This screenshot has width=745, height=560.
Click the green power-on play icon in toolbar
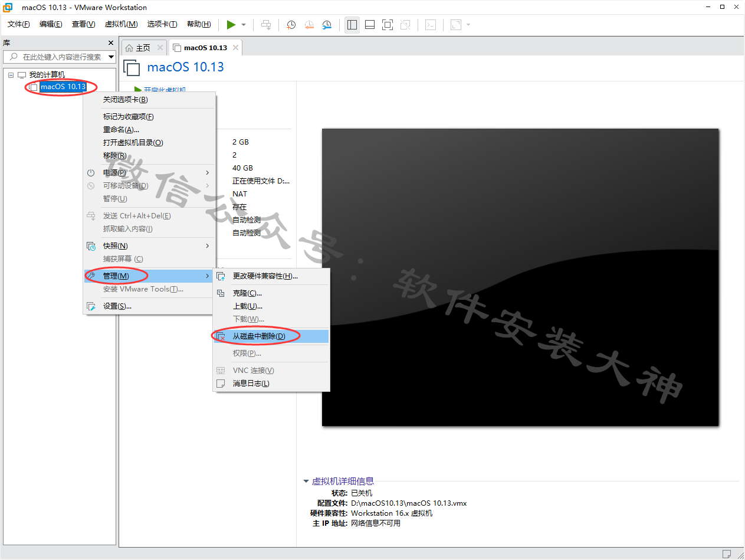(x=231, y=25)
